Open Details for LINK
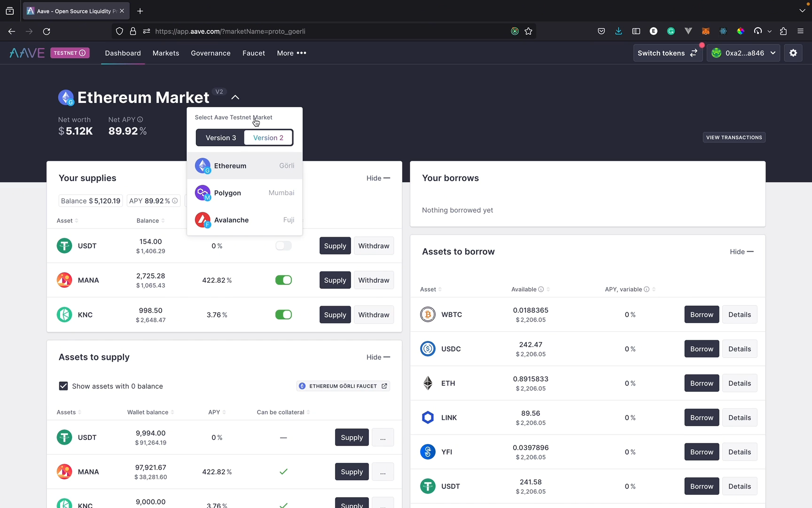812x508 pixels. pyautogui.click(x=740, y=417)
